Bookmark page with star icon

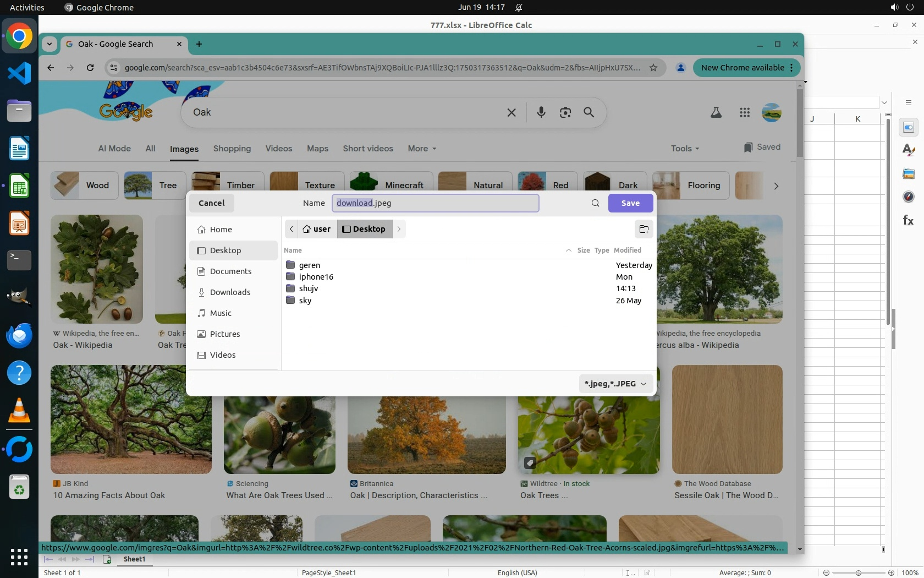pyautogui.click(x=653, y=68)
